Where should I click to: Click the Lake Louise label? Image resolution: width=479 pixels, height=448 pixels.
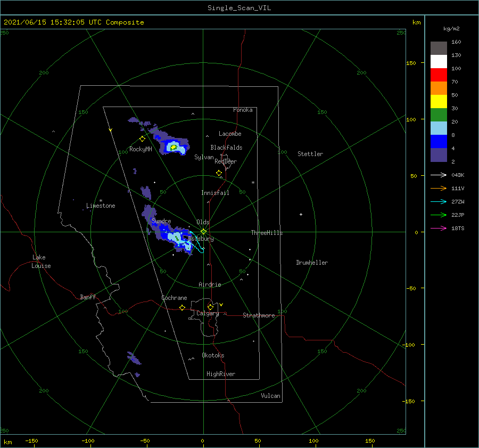(x=41, y=262)
